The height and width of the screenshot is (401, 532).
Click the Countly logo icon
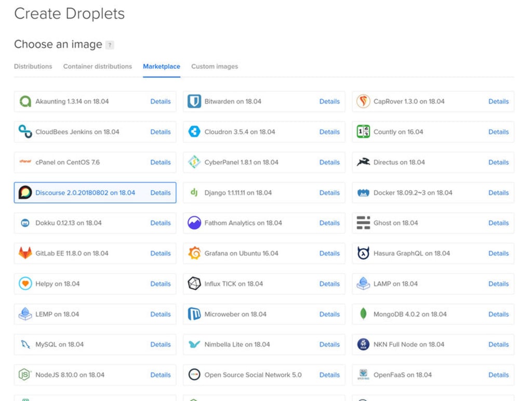[363, 132]
